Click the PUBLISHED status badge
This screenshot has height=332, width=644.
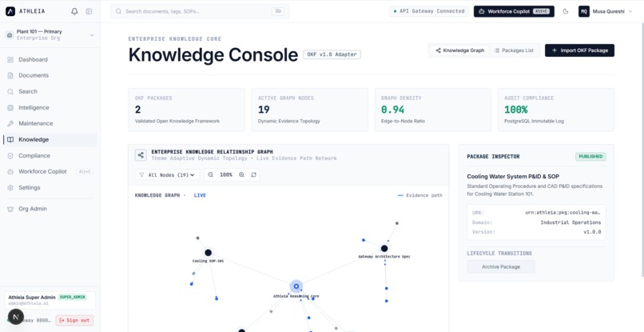tap(590, 157)
